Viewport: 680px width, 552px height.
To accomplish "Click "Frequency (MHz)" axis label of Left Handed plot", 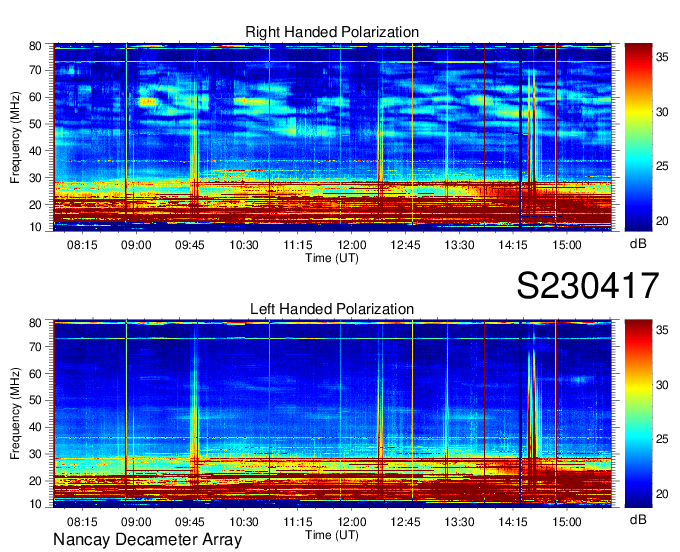I will coord(15,414).
